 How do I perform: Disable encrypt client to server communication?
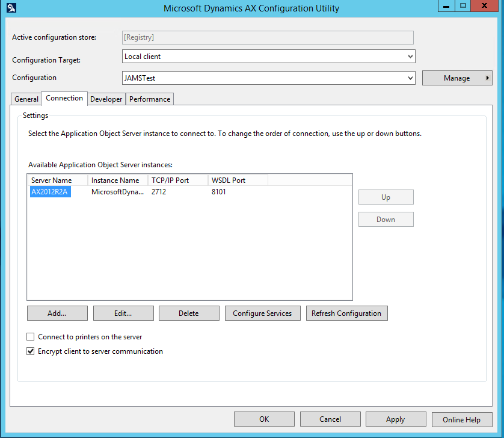pos(30,351)
